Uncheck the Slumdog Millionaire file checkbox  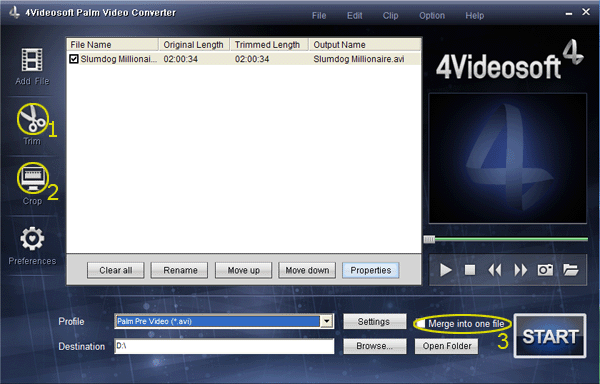[74, 59]
